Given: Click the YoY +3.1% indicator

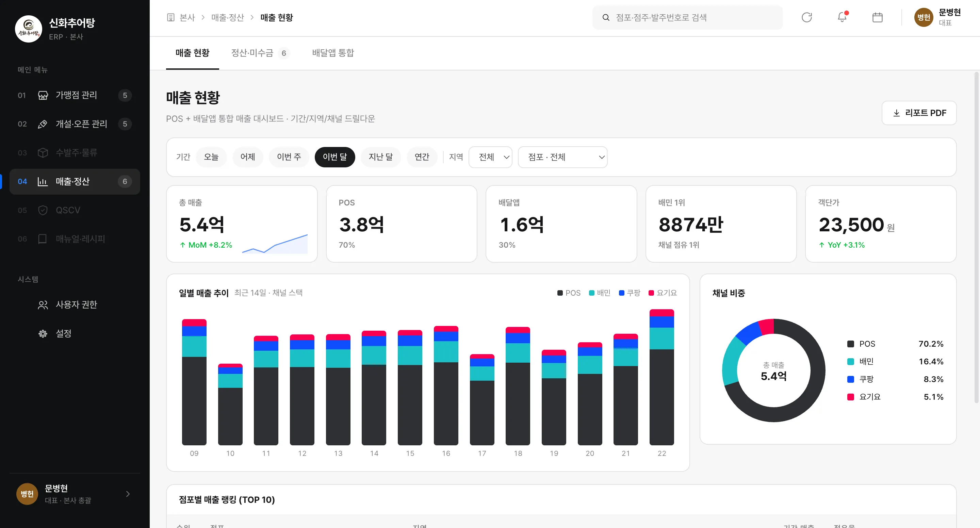Looking at the screenshot, I should point(842,245).
